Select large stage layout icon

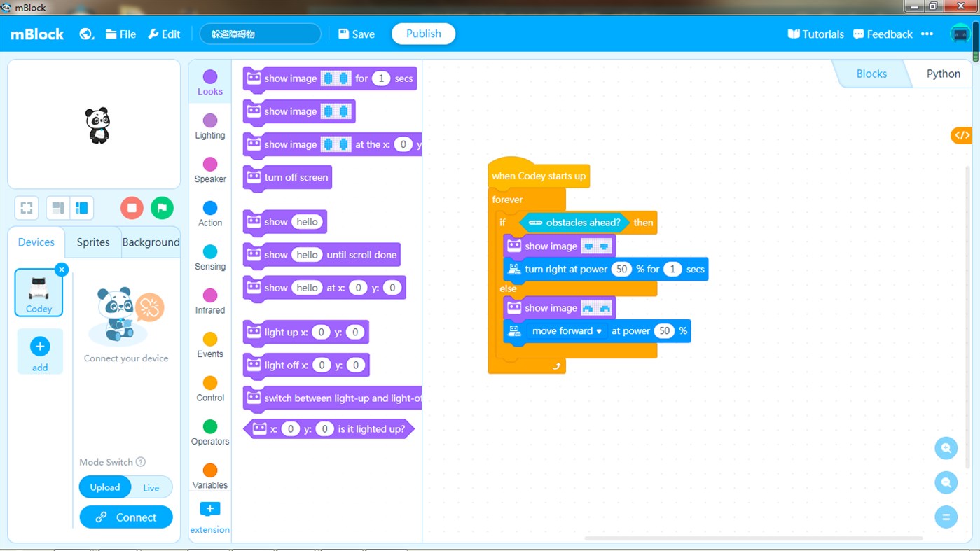coord(82,208)
